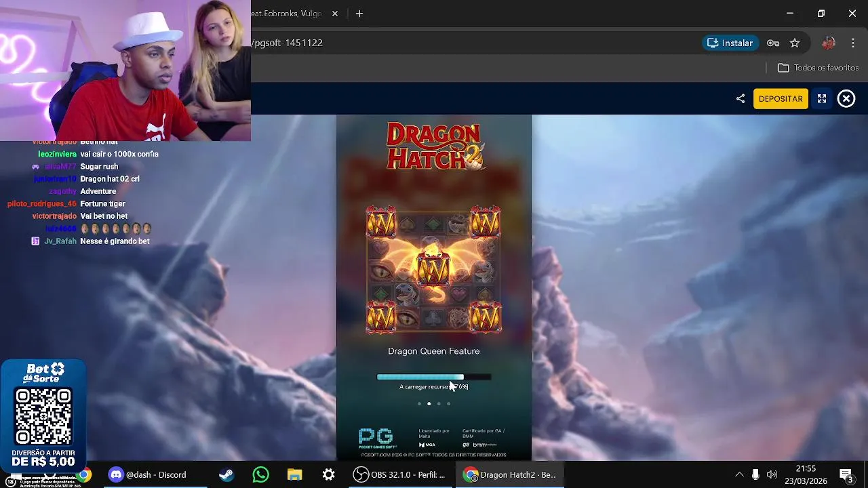The image size is (868, 488).
Task: Click the GA certification logo
Action: point(466,445)
